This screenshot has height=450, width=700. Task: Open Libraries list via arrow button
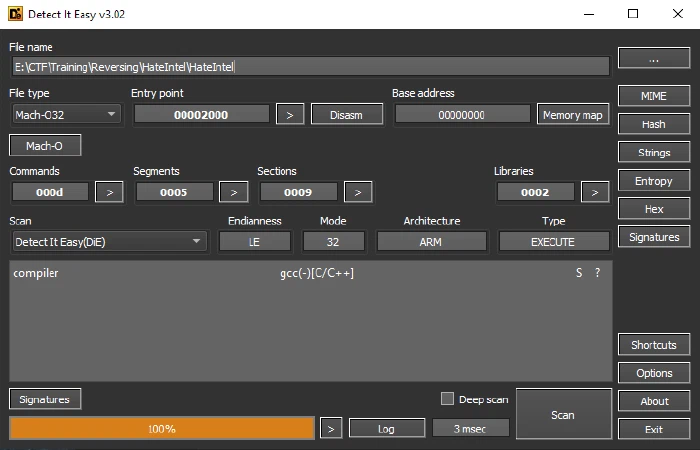coord(595,192)
